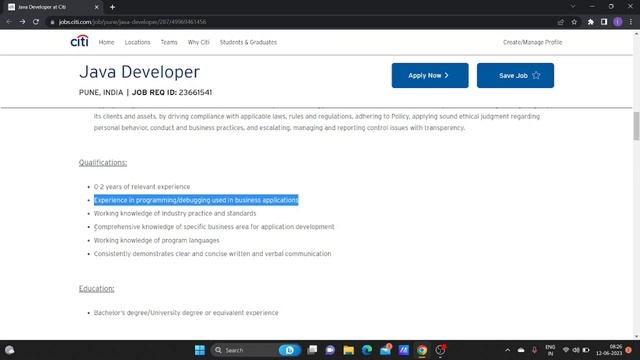Screen dimensions: 640x360
Task: Open the Chrome three-dot menu
Action: [631, 22]
